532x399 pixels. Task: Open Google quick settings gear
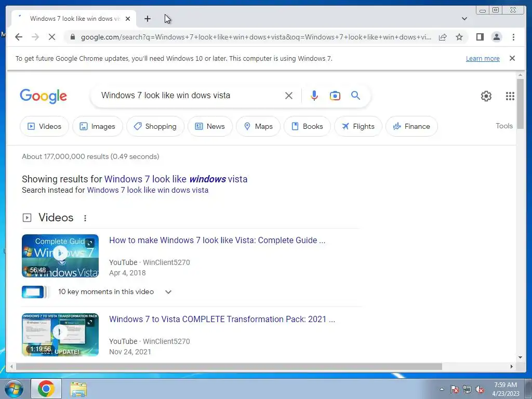(x=486, y=96)
